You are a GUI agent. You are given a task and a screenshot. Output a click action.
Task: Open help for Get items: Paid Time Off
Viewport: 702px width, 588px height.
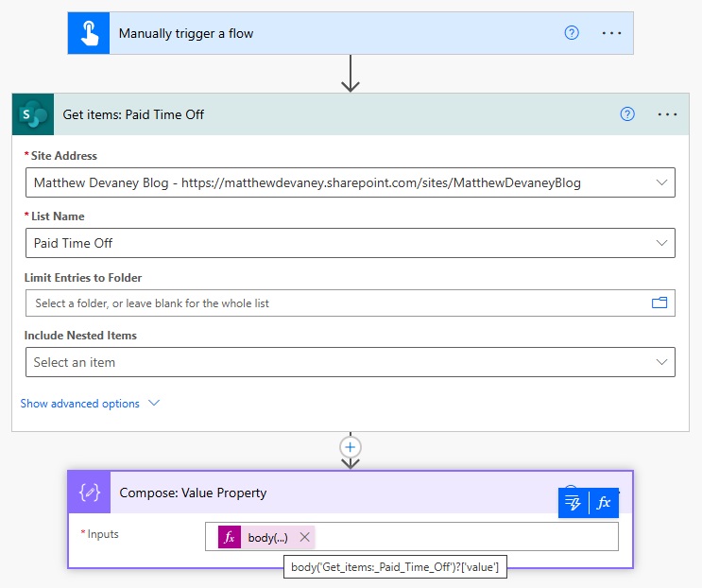(x=627, y=114)
